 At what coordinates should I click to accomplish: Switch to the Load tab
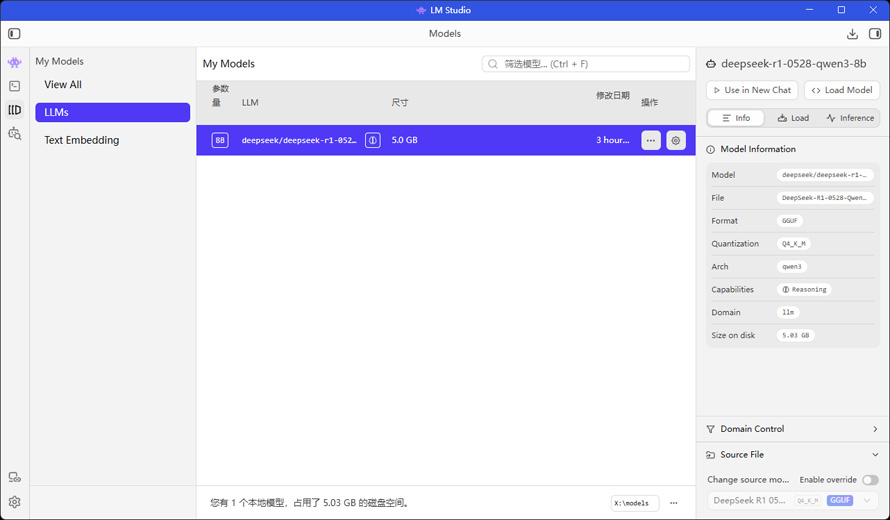(793, 118)
